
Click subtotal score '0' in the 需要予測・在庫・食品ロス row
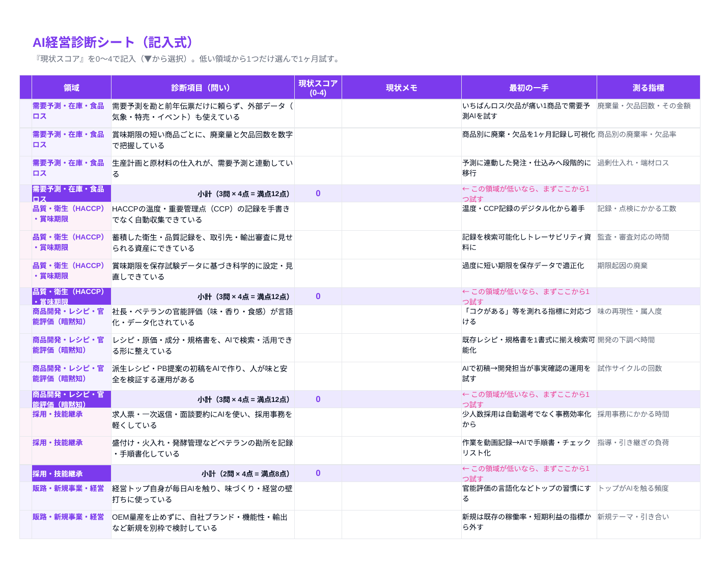coord(318,194)
